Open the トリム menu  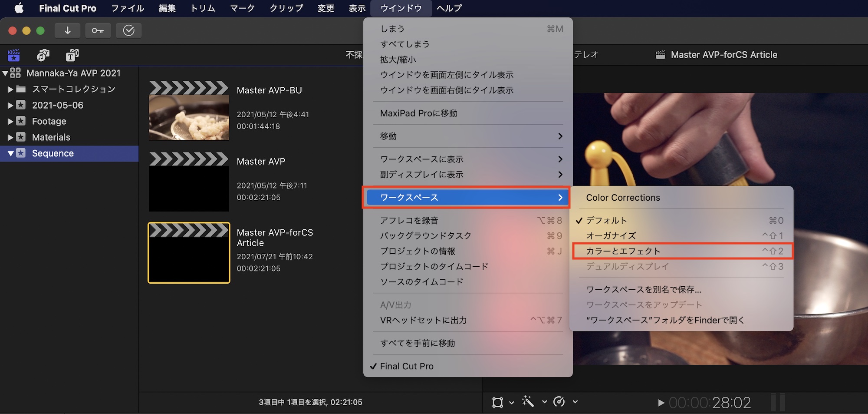tap(203, 8)
